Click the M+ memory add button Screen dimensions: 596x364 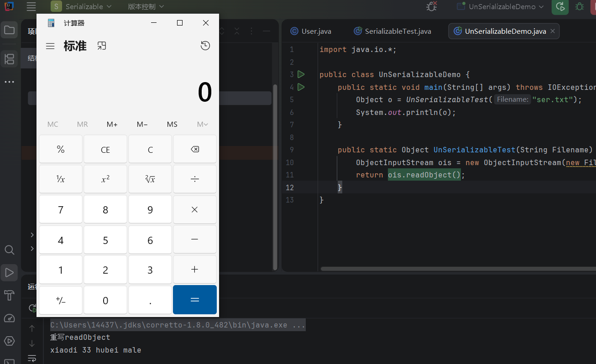112,125
